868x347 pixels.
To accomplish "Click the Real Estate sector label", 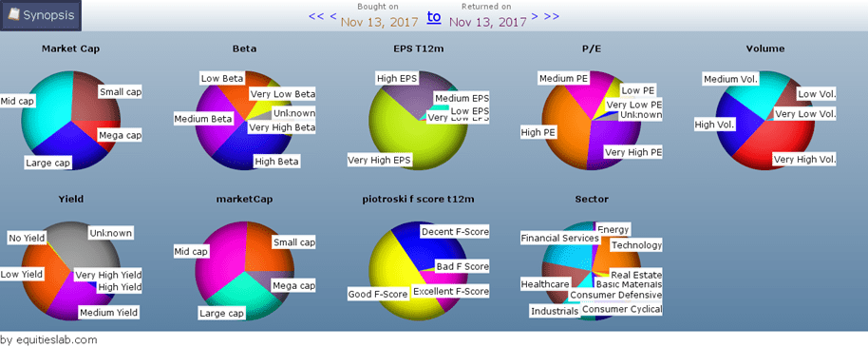I will pyautogui.click(x=636, y=275).
